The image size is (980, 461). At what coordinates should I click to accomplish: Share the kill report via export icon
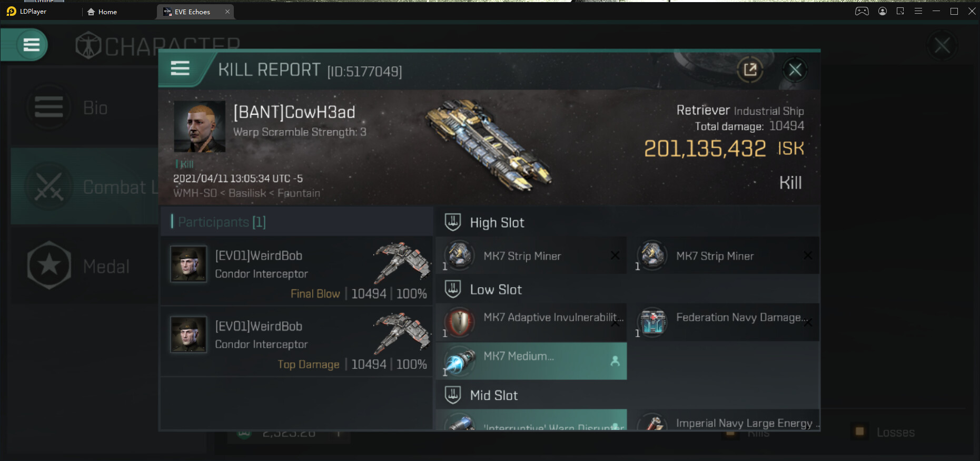point(750,70)
